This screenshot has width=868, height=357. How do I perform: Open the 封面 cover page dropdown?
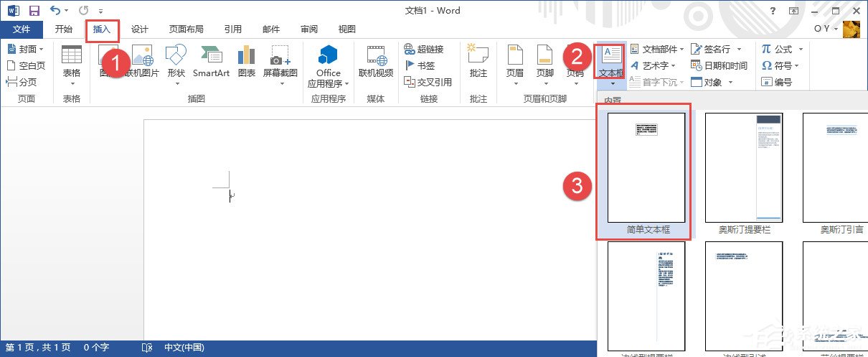point(27,49)
